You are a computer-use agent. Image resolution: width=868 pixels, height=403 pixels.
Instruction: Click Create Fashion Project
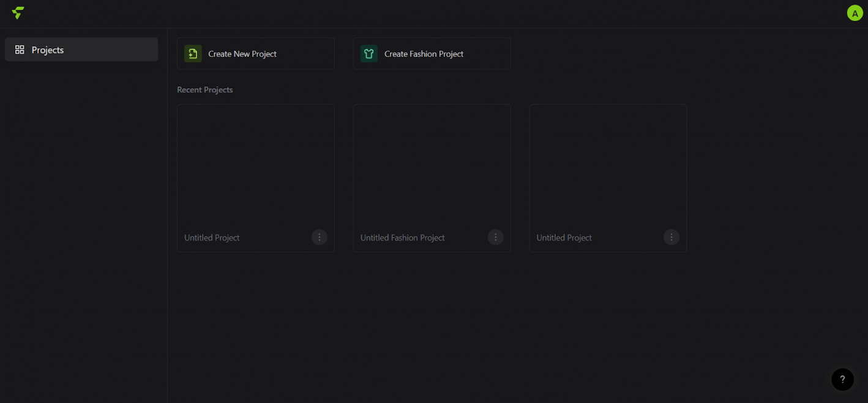pos(432,53)
